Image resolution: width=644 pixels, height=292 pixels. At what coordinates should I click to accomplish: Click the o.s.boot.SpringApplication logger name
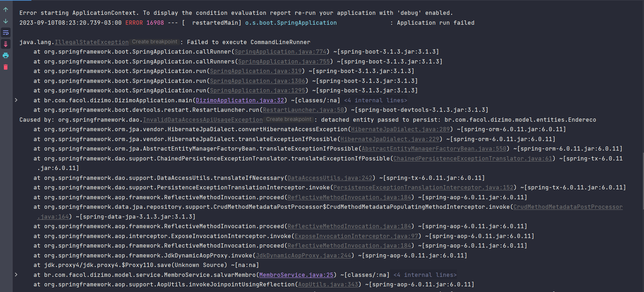(291, 23)
